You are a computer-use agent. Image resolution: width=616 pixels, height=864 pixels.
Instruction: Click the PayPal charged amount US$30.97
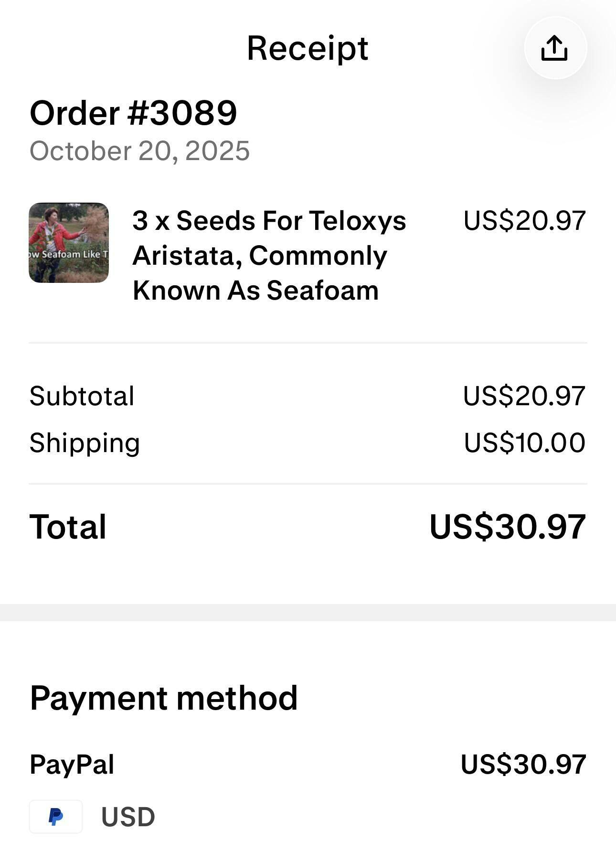(523, 764)
